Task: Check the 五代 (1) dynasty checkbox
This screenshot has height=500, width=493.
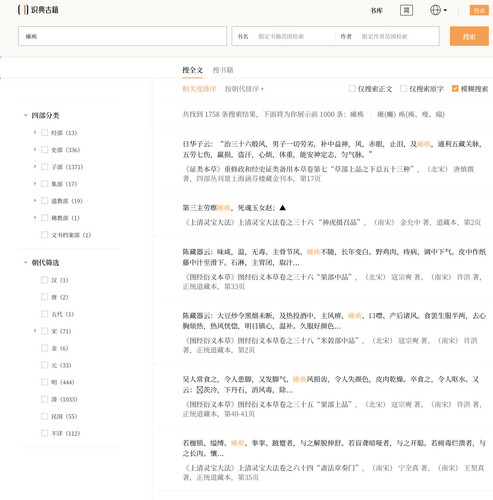Action: tap(44, 314)
